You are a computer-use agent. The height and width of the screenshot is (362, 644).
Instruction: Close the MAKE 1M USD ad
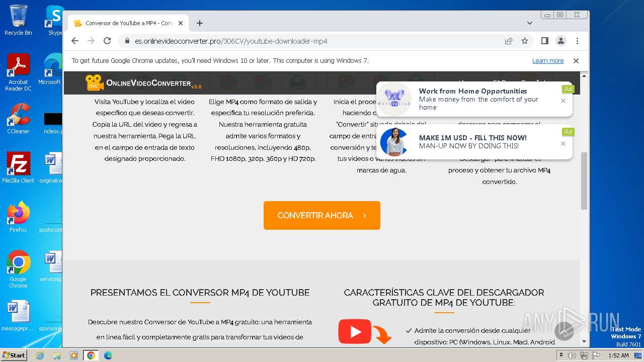[x=563, y=143]
